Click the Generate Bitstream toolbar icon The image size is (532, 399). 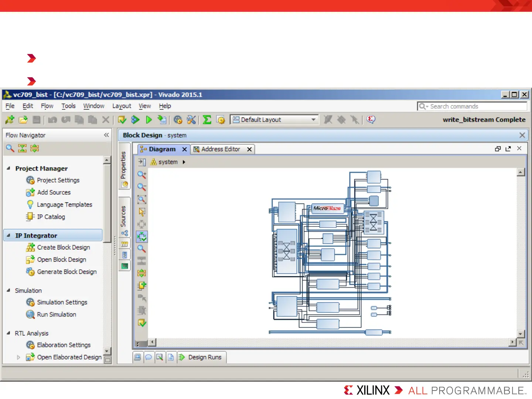162,120
